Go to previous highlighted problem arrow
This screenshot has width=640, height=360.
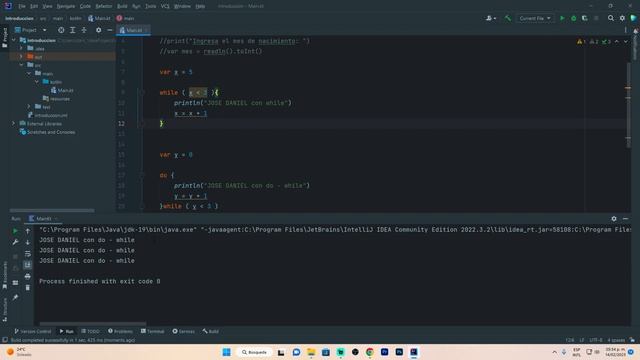617,42
